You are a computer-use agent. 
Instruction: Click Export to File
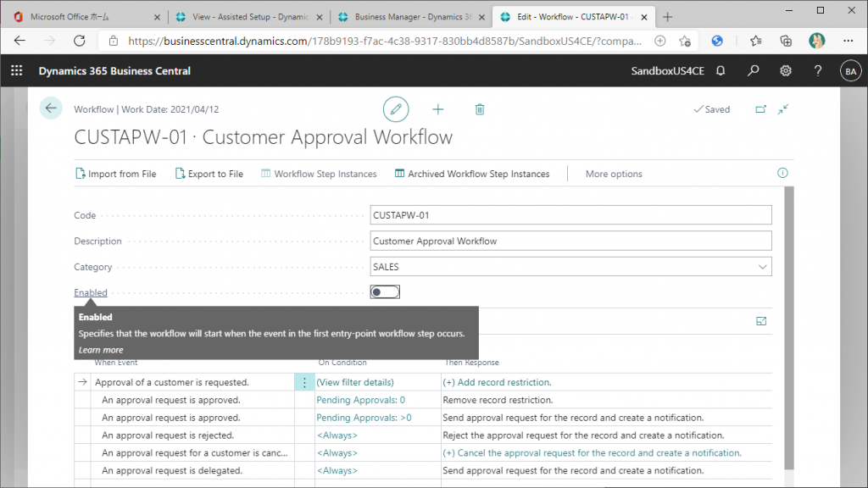(209, 174)
